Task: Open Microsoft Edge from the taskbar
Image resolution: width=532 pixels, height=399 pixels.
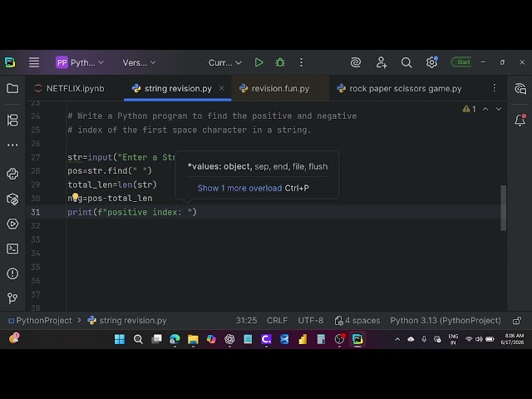Action: pos(175,339)
